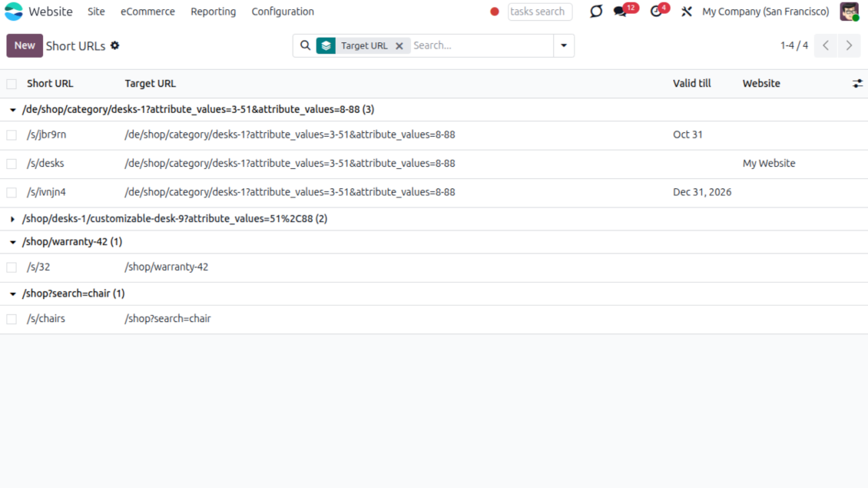Open the user avatar menu
The height and width of the screenshot is (488, 868).
tap(849, 12)
